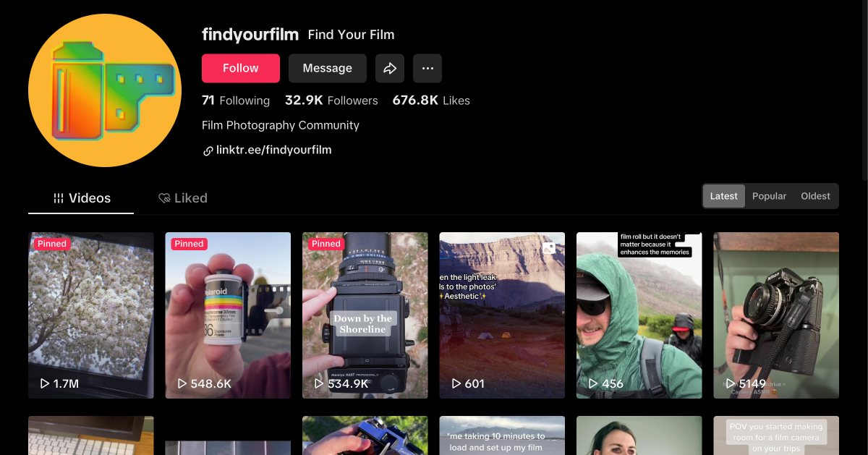Click the Message button
868x455 pixels.
coord(327,68)
